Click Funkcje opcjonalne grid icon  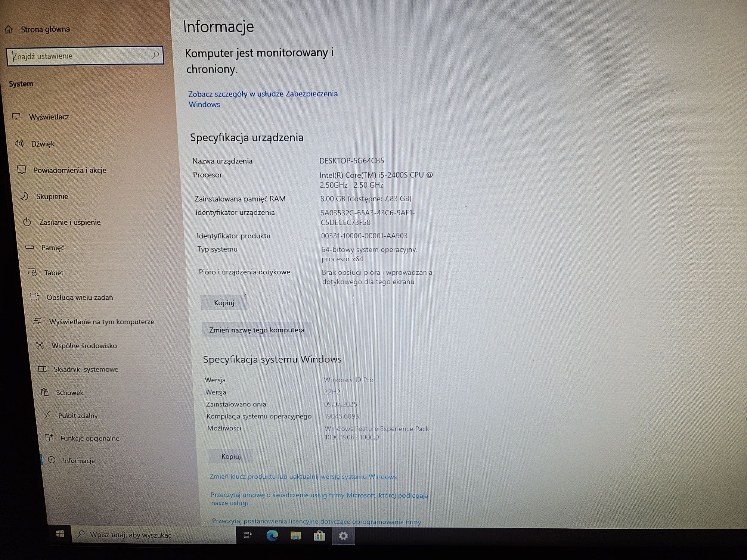pos(49,438)
